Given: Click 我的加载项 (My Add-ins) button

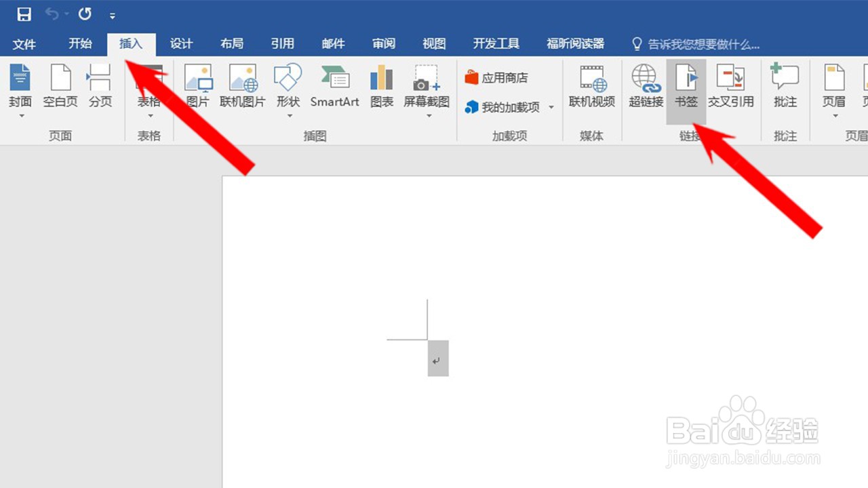Looking at the screenshot, I should point(503,107).
